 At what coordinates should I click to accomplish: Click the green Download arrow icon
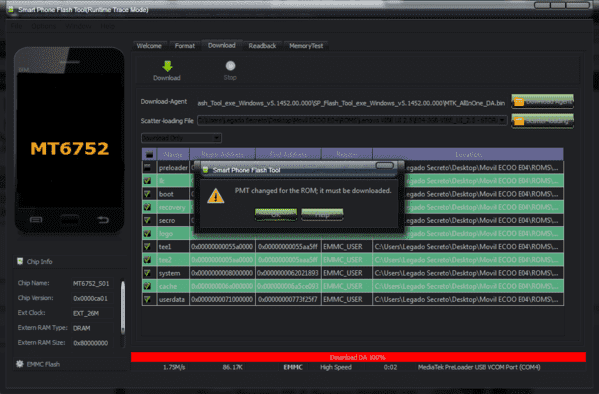pyautogui.click(x=167, y=66)
